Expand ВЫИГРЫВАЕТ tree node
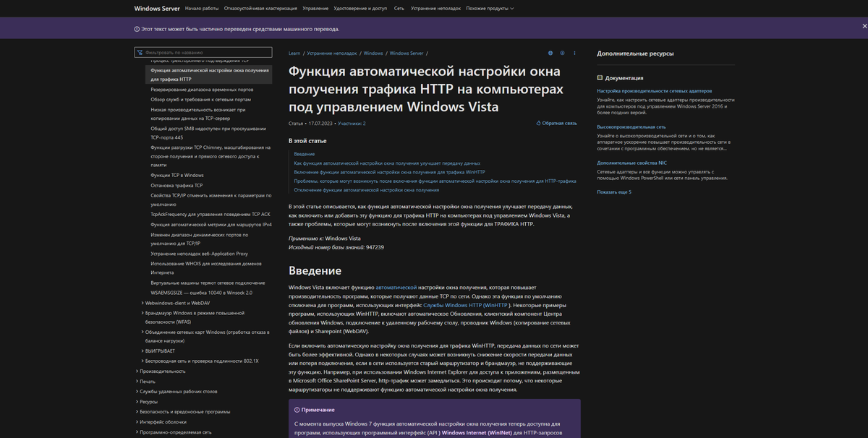The image size is (868, 438). click(x=142, y=351)
